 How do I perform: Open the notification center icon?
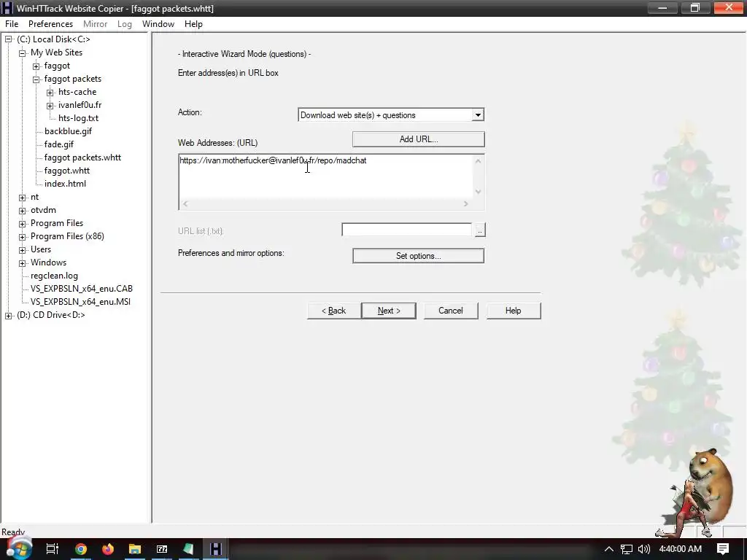pos(723,549)
